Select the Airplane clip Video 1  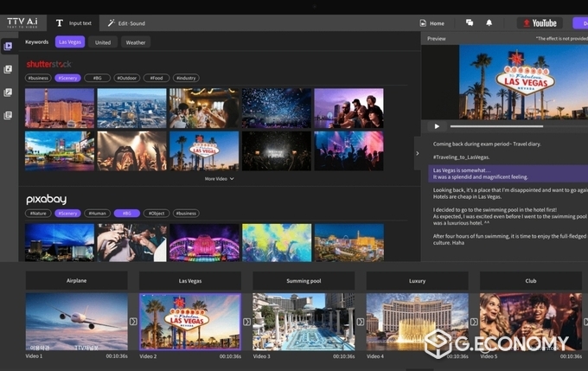coord(76,322)
